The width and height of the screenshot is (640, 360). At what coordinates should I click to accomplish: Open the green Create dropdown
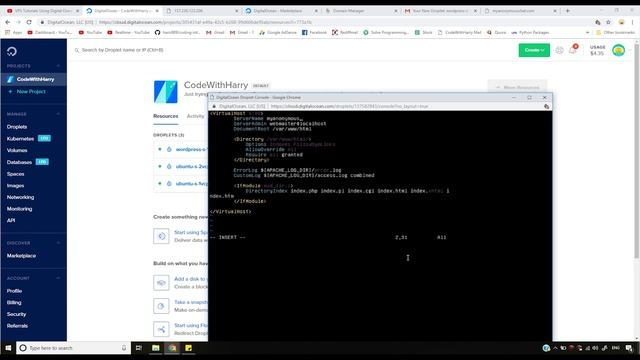tap(534, 50)
